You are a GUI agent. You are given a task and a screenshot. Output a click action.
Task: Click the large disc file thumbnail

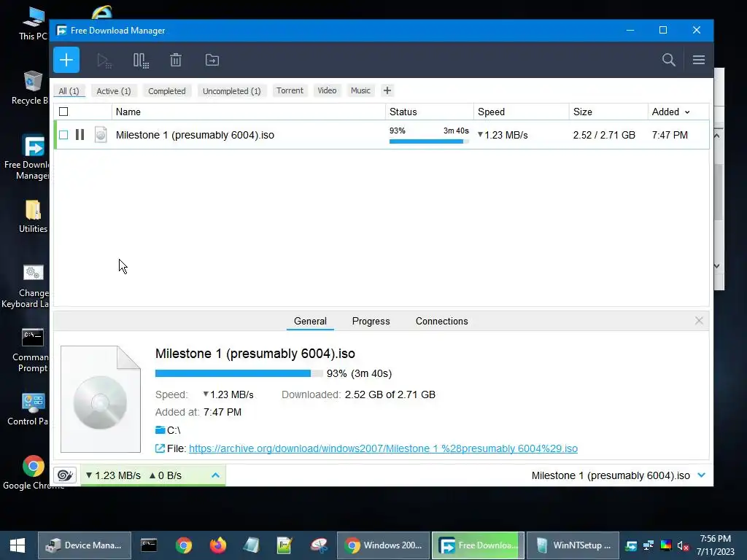[x=101, y=399]
